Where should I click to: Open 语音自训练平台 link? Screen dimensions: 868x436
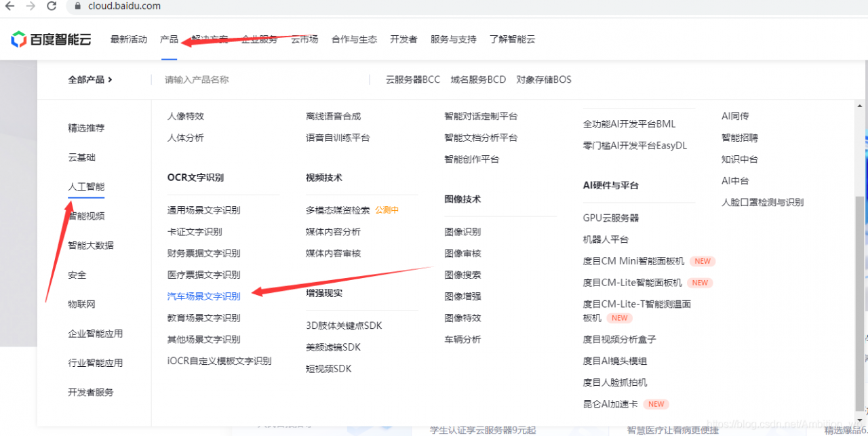338,138
